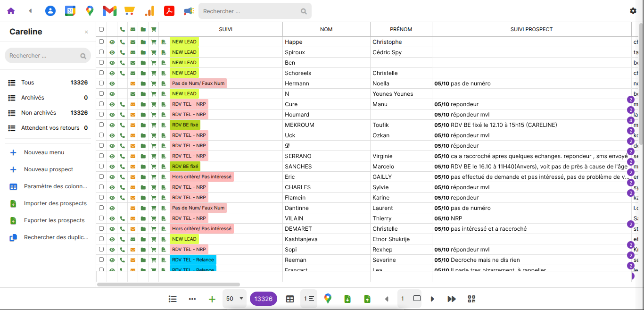This screenshot has width=644, height=310.
Task: Click the bullet list icon in bottom bar
Action: coord(173,299)
